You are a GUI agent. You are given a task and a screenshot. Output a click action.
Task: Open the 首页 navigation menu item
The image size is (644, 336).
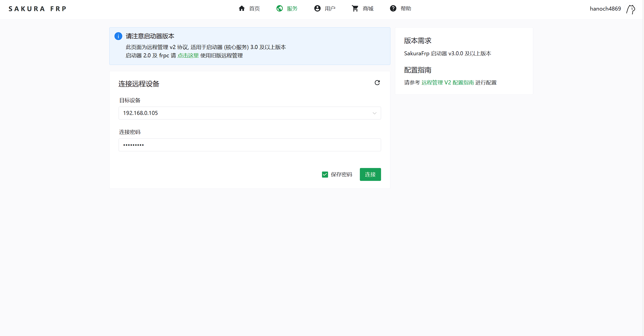(x=254, y=8)
